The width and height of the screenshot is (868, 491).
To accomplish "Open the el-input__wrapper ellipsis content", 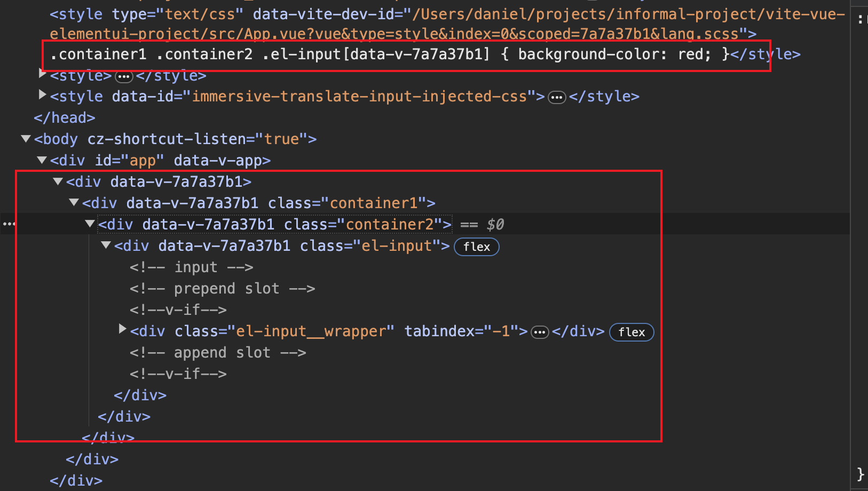I will [x=540, y=332].
